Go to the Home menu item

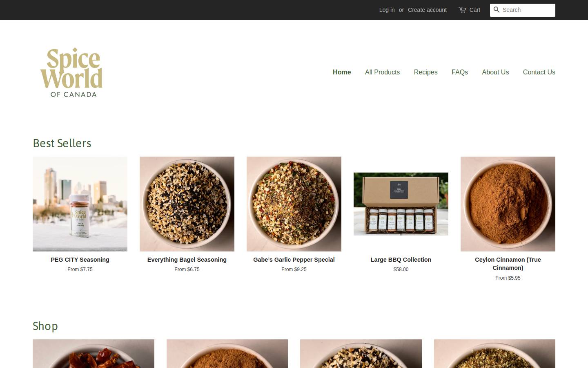pos(342,72)
